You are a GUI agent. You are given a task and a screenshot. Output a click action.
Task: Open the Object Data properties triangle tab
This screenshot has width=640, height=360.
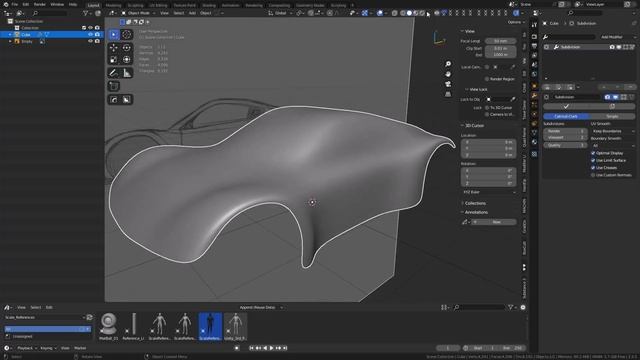tap(534, 133)
